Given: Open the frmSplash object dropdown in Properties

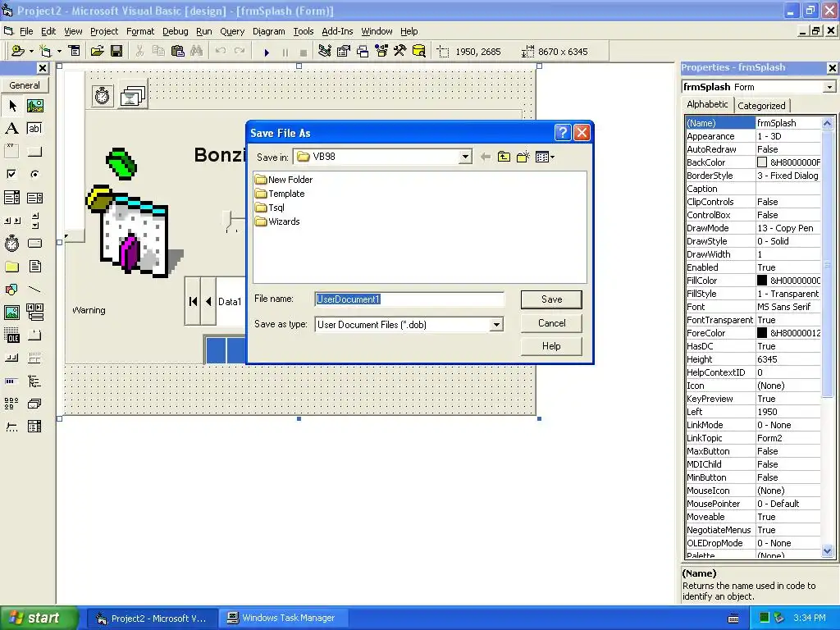Looking at the screenshot, I should click(x=829, y=87).
